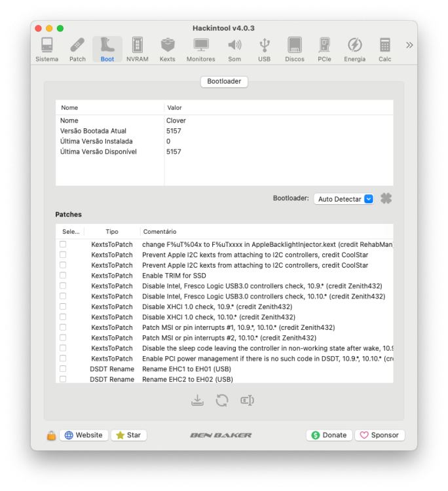The width and height of the screenshot is (448, 491).
Task: Sort patches by the Tipo column header
Action: tap(112, 231)
